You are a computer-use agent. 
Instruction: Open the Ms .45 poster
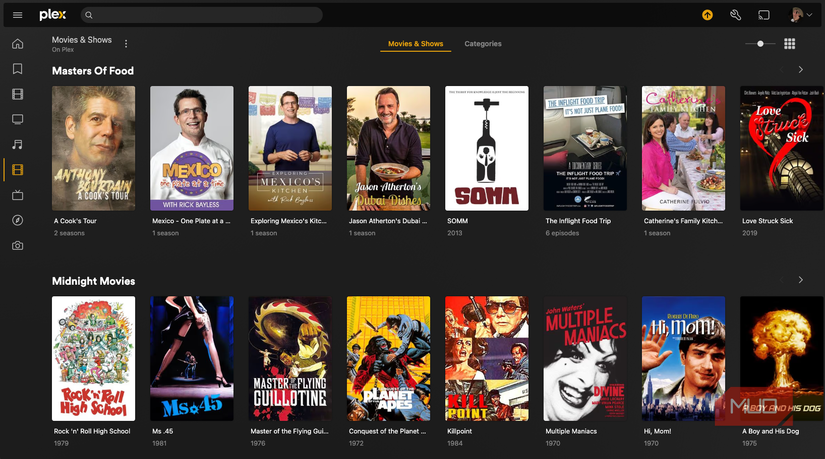192,358
